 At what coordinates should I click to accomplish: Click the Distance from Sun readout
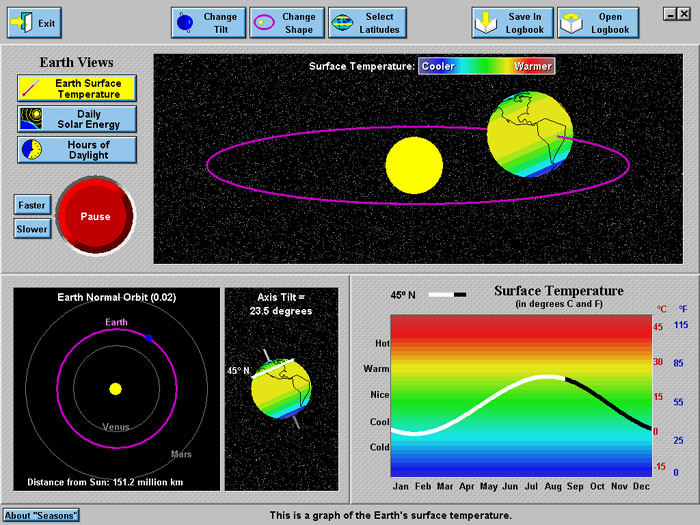[105, 482]
